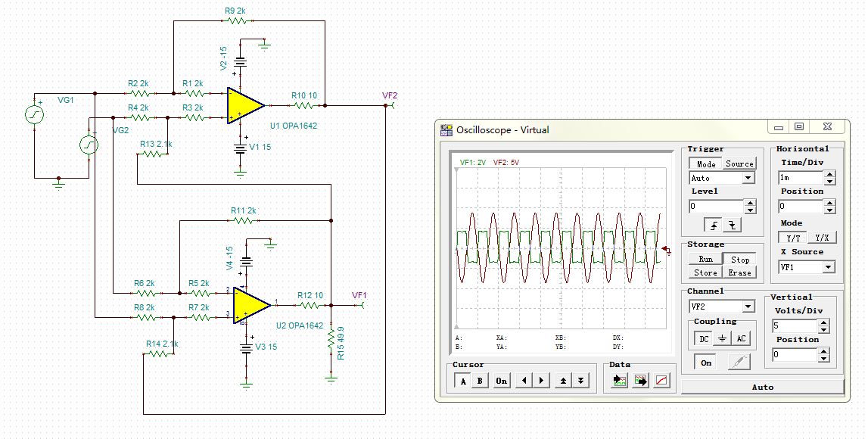Image resolution: width=868 pixels, height=439 pixels.
Task: Click in the Time/Div value field
Action: pyautogui.click(x=801, y=178)
